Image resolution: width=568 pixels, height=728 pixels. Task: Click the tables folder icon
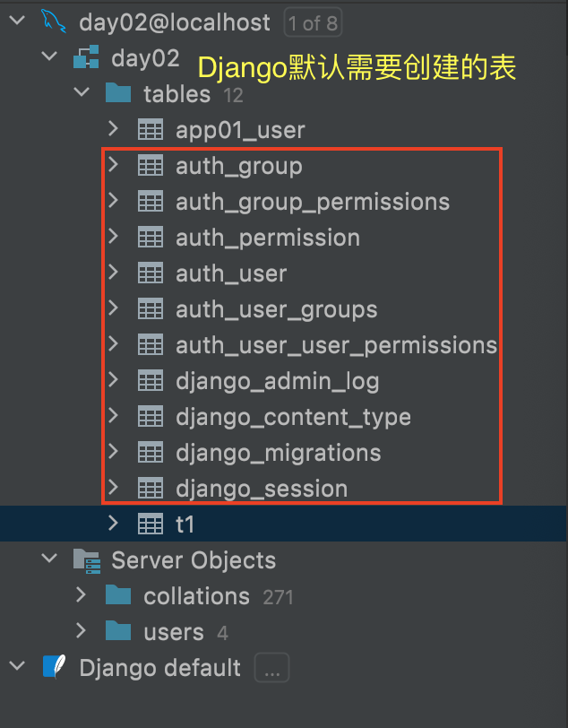pos(118,94)
